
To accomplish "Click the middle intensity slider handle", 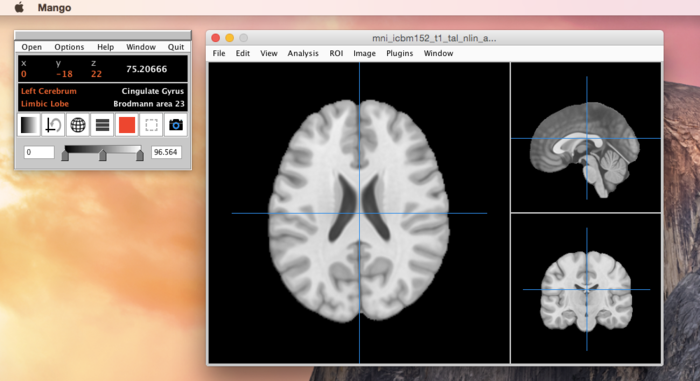I will coord(103,155).
